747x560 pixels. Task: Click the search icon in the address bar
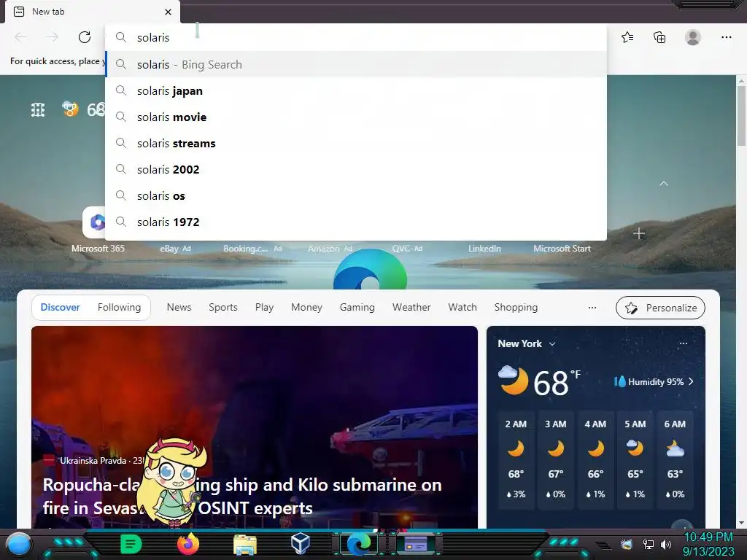click(x=121, y=37)
